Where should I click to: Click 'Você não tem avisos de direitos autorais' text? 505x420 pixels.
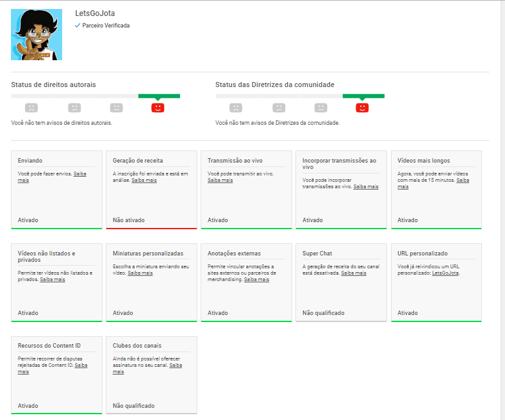pyautogui.click(x=62, y=123)
